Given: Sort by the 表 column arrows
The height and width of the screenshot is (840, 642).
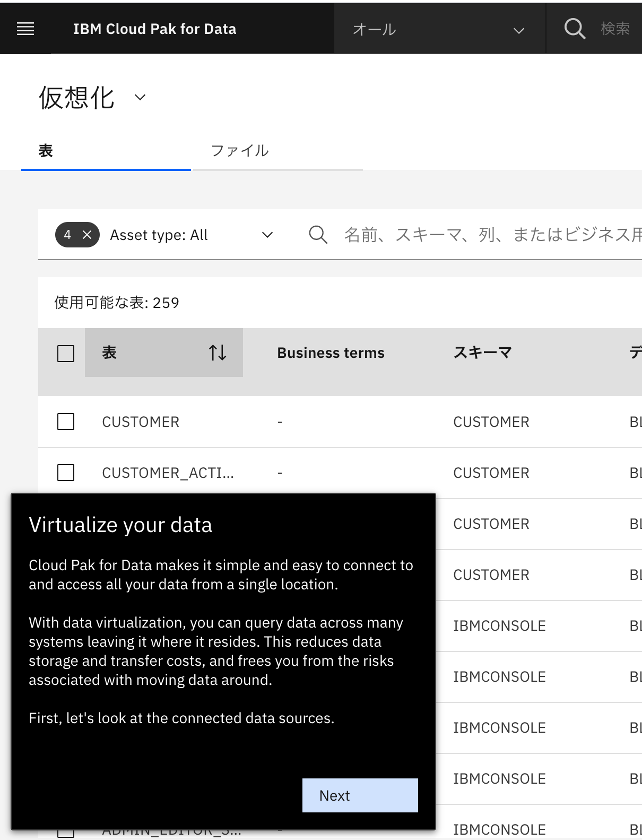Looking at the screenshot, I should 218,353.
